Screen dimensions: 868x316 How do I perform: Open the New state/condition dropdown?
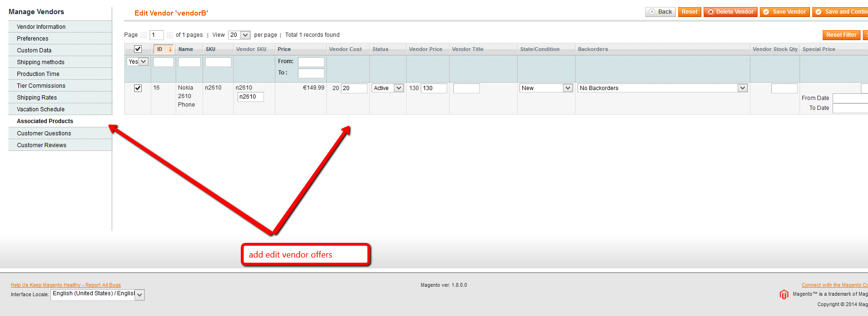click(x=546, y=88)
